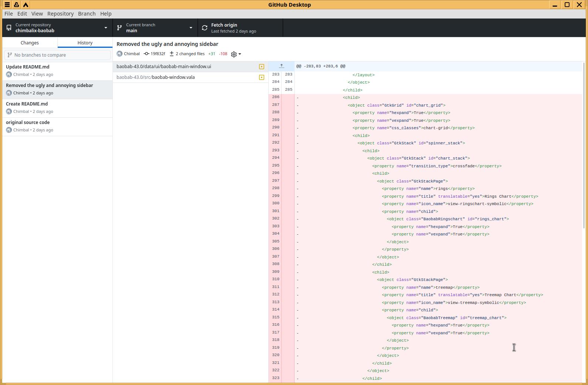This screenshot has height=385, width=588.
Task: Click the hamburger menu icon in title bar
Action: [7, 5]
